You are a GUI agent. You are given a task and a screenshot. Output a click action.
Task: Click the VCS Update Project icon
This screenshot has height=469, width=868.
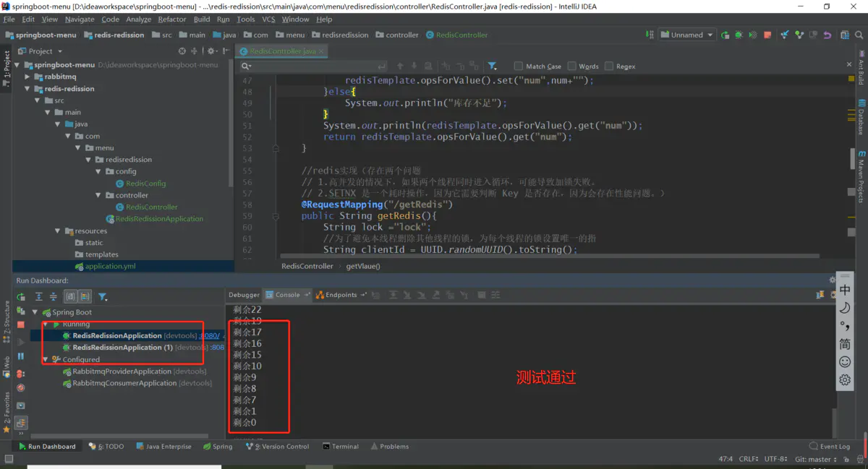pyautogui.click(x=785, y=35)
